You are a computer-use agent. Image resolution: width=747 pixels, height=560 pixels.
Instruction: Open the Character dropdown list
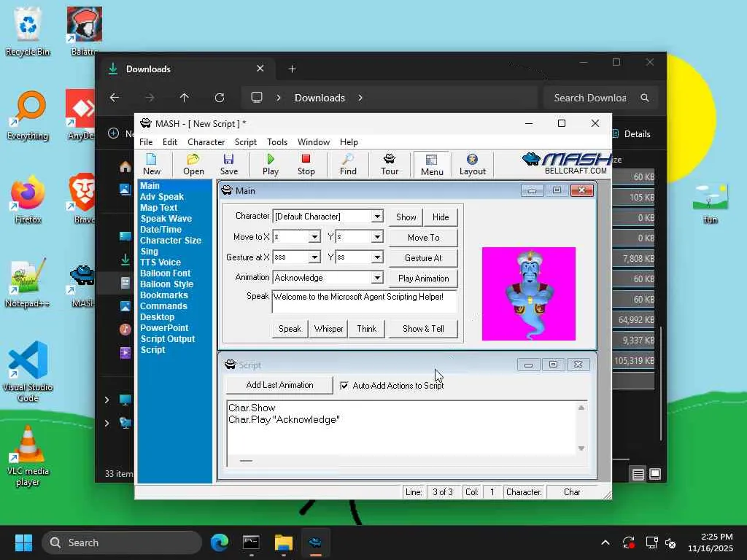point(377,216)
